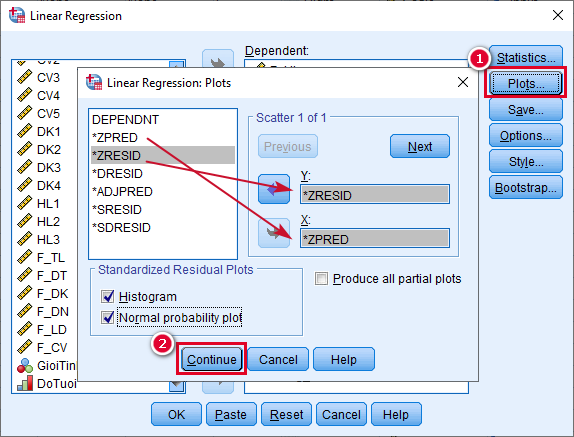
Task: Click the X variable transfer arrow
Action: point(274,233)
